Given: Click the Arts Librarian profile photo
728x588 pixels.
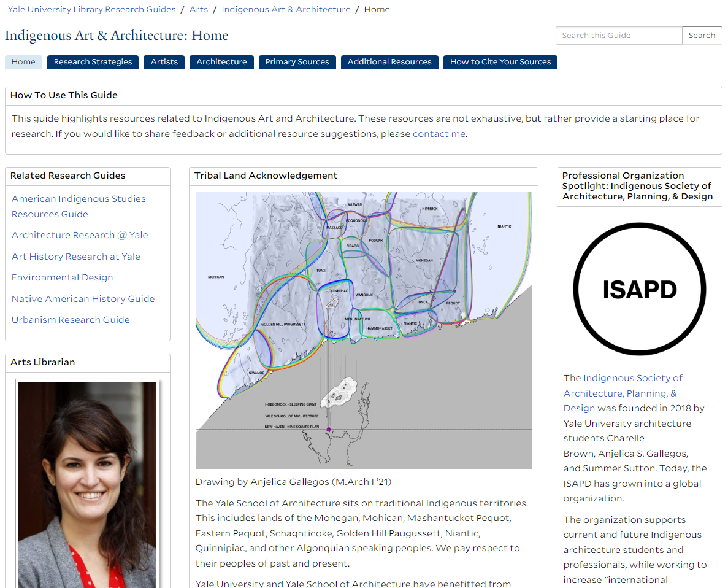Looking at the screenshot, I should (x=87, y=484).
